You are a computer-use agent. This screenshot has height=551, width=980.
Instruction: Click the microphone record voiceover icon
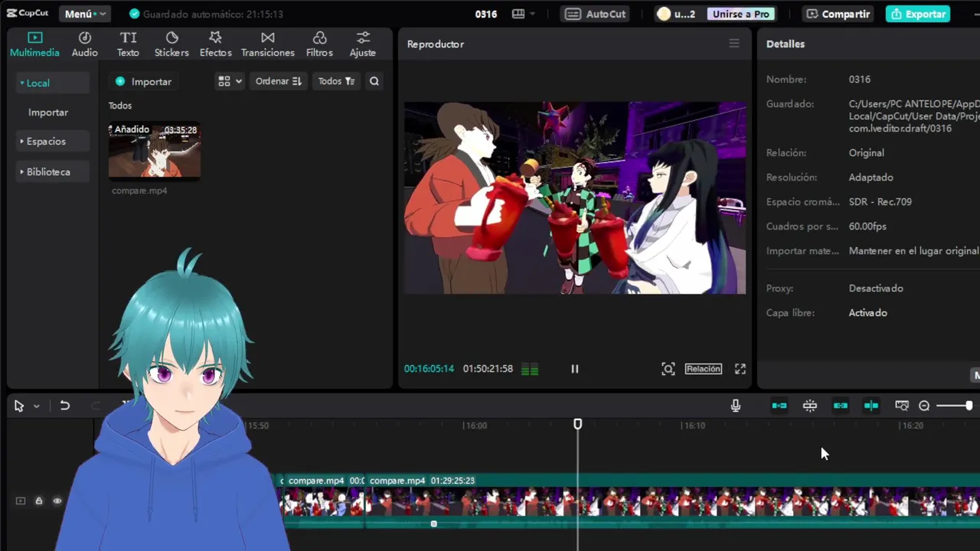[736, 406]
